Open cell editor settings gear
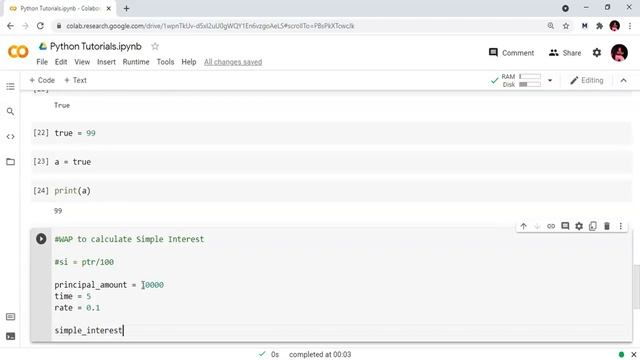 point(579,226)
